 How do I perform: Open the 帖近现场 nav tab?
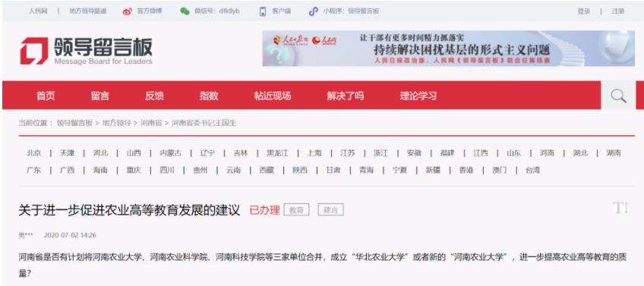[273, 96]
